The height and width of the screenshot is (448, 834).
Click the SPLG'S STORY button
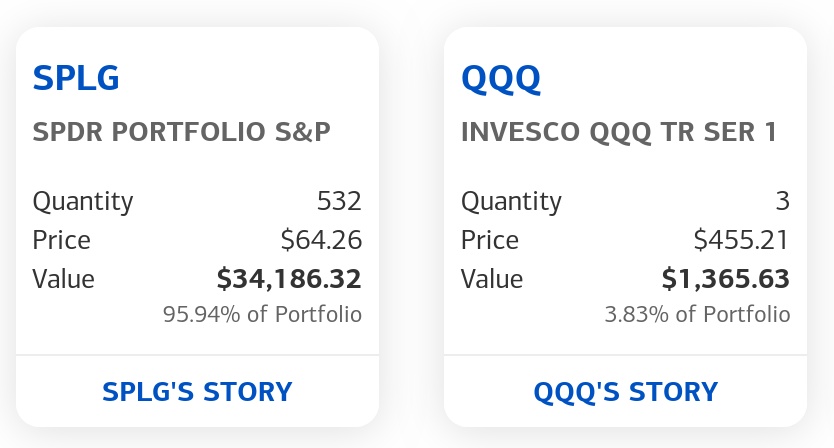(x=197, y=391)
